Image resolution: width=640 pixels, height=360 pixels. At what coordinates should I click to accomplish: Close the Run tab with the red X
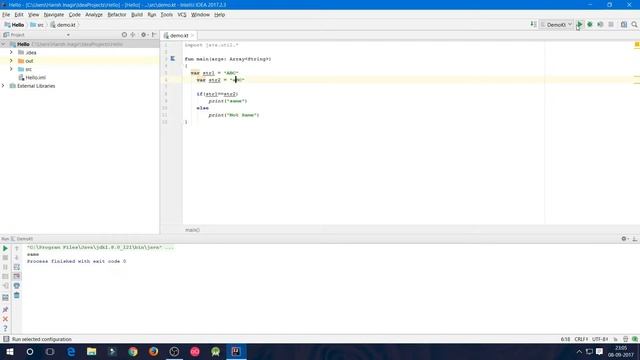pyautogui.click(x=5, y=319)
